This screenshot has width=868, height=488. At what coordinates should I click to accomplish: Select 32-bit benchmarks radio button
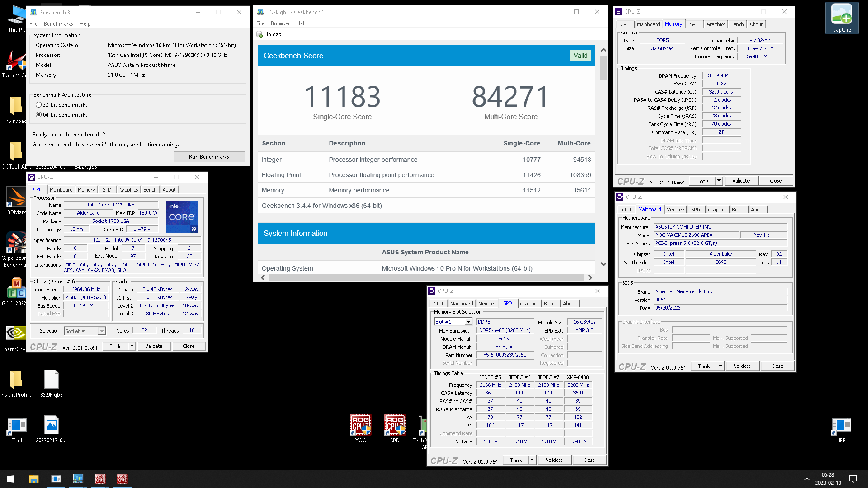coord(39,105)
